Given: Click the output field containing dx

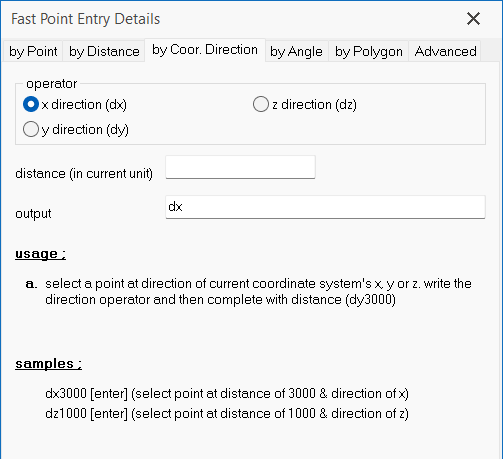Looking at the screenshot, I should click(325, 207).
